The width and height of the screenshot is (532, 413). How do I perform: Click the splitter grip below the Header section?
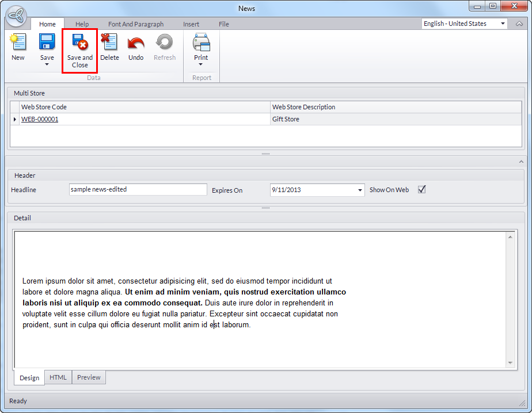tap(265, 208)
